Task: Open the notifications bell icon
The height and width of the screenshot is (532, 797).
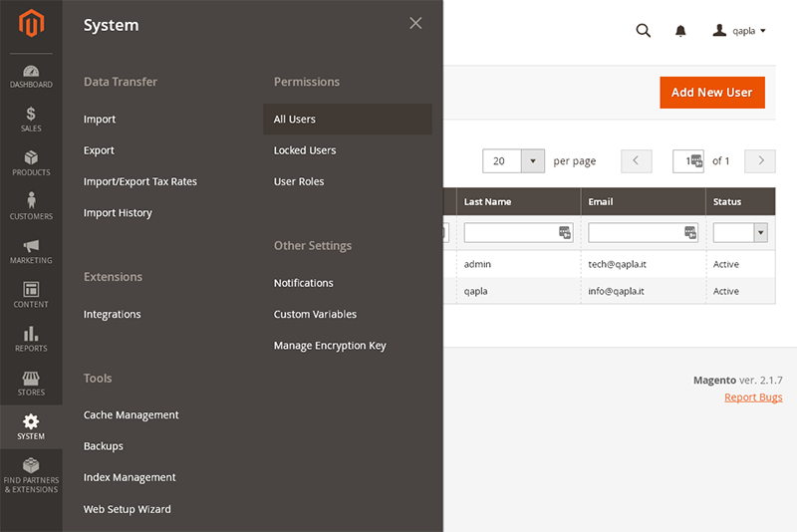Action: [680, 31]
